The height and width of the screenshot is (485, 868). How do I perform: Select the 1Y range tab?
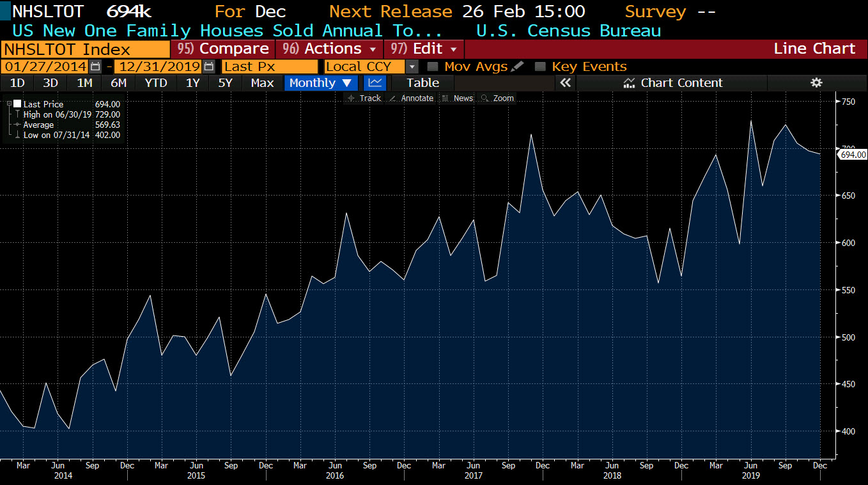pyautogui.click(x=192, y=82)
